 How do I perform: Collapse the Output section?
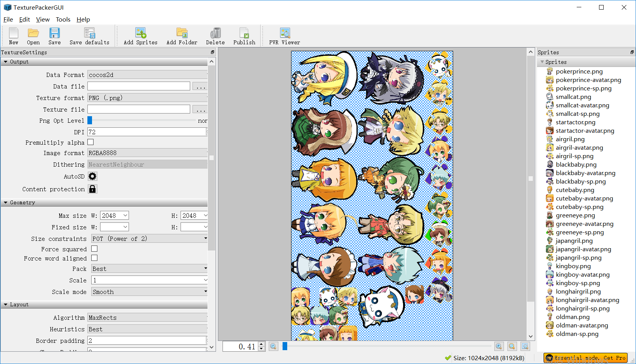click(5, 62)
